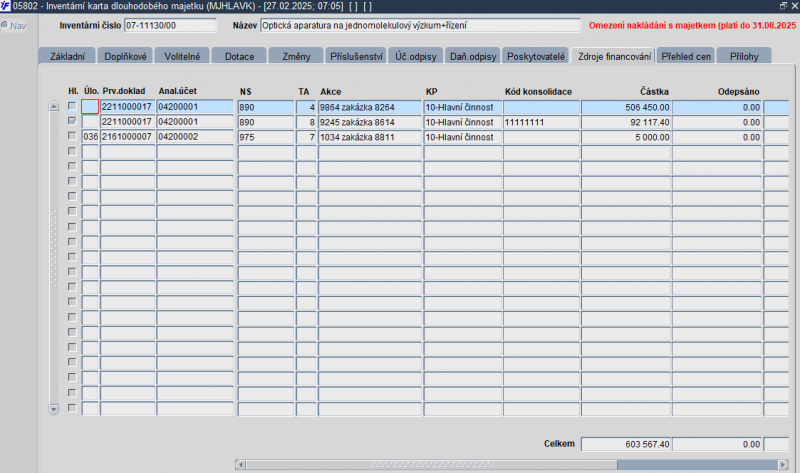The width and height of the screenshot is (800, 473).
Task: Click the horizontal scrollbar thumb
Action: [x=432, y=464]
